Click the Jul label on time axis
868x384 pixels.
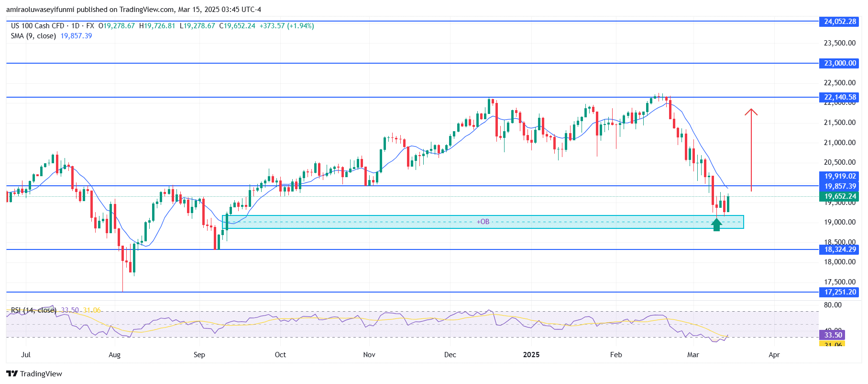(26, 355)
